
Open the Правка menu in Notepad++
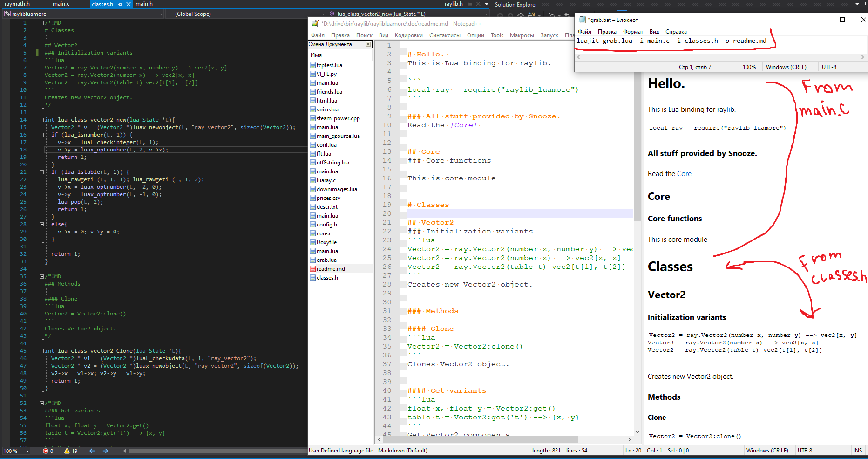(340, 35)
